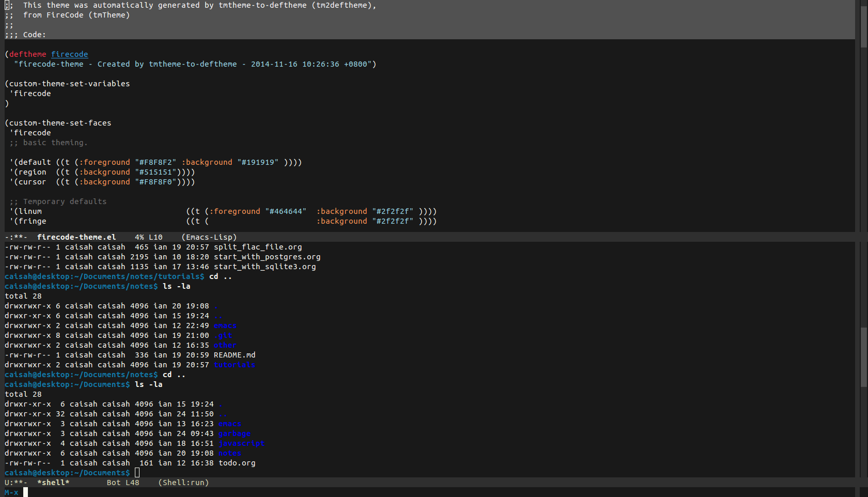Click the "#464644" linum foreground value
This screenshot has height=497, width=868.
(x=286, y=211)
